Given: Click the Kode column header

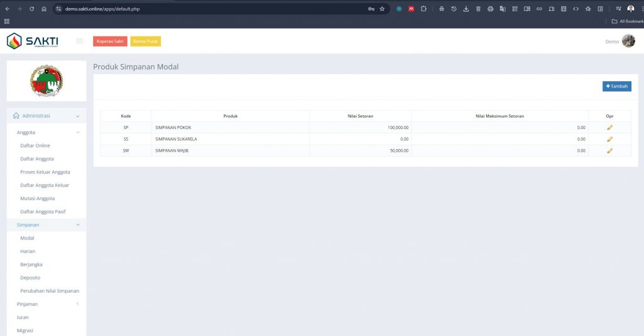Looking at the screenshot, I should click(126, 116).
